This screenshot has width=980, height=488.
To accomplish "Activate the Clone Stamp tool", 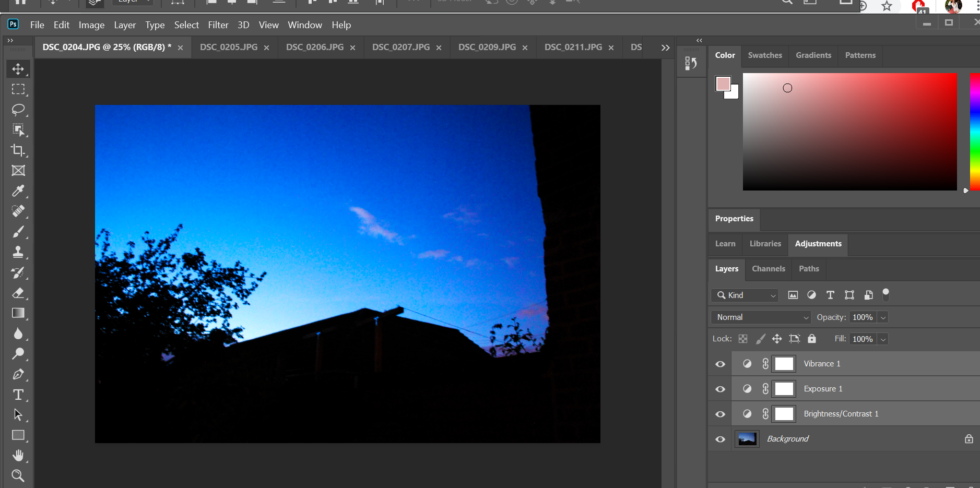I will coord(18,252).
